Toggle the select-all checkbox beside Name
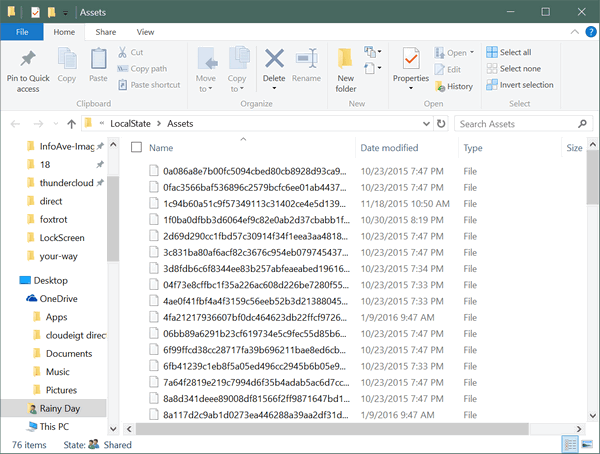 tap(136, 147)
